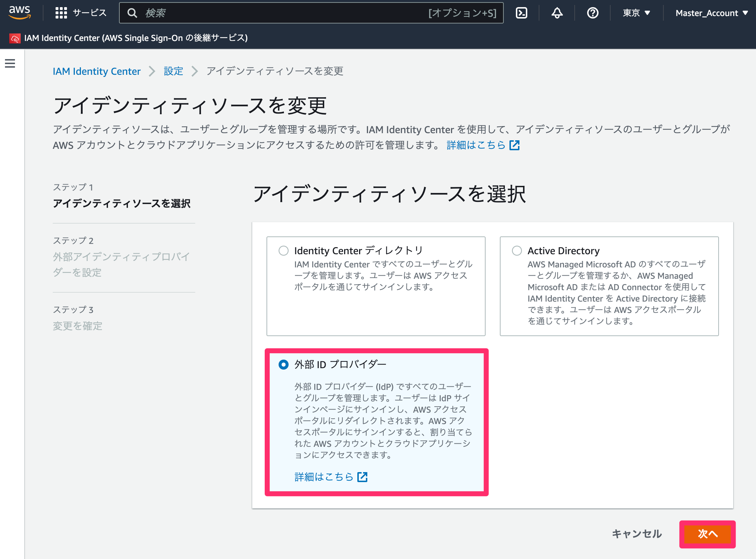Screen dimensions: 756x559
Task: Open 詳細はこちら link in page description
Action: click(x=476, y=145)
